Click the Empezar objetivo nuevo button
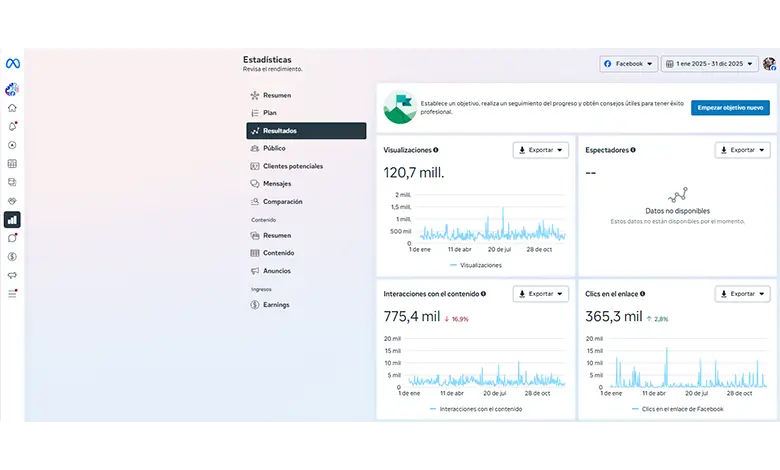The image size is (780, 470). pos(730,107)
